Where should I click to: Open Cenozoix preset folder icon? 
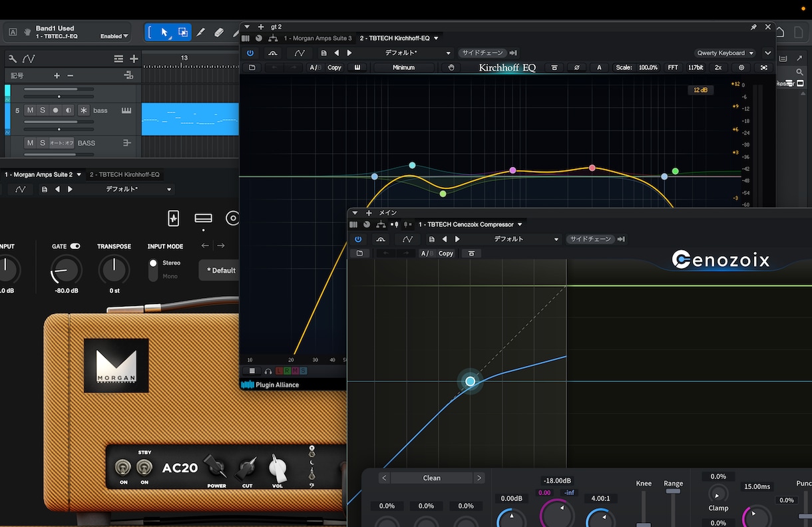[x=359, y=254]
